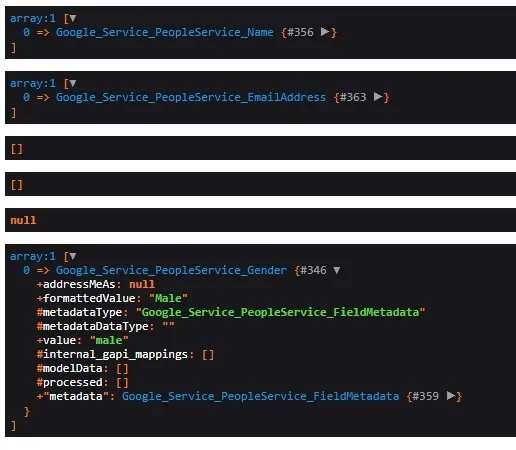
Task: Collapse the Gender array:1 triangle
Action: click(72, 256)
